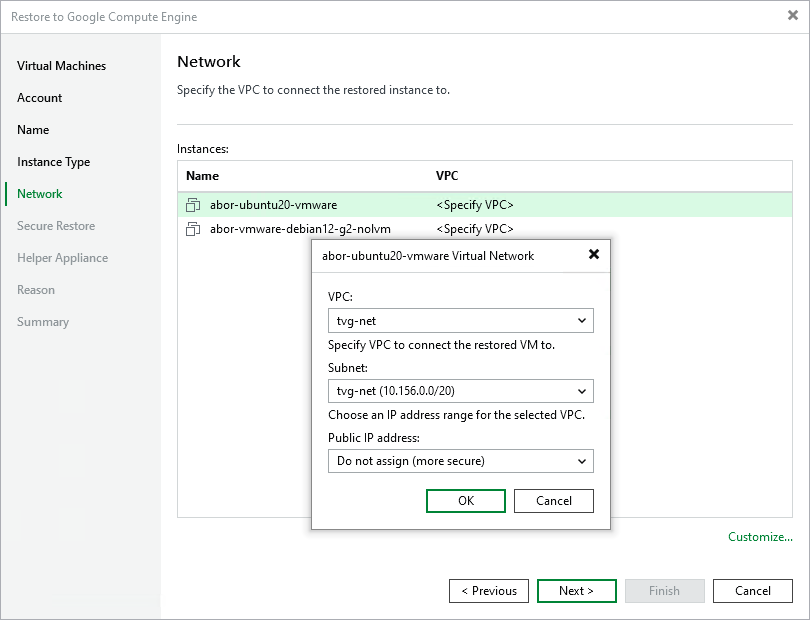The height and width of the screenshot is (620, 810).
Task: Cancel the Virtual Network dialog
Action: [554, 501]
